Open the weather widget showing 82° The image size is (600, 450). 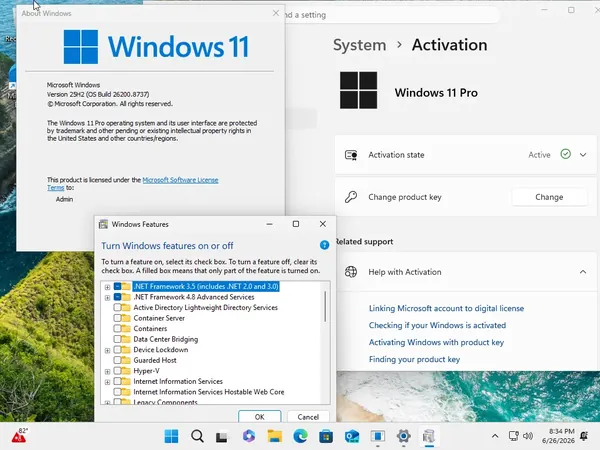(x=19, y=435)
